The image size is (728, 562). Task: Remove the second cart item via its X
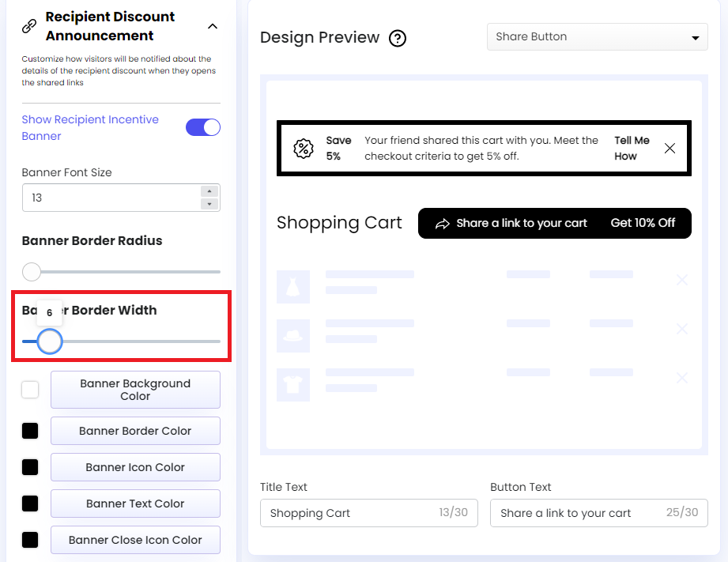681,329
